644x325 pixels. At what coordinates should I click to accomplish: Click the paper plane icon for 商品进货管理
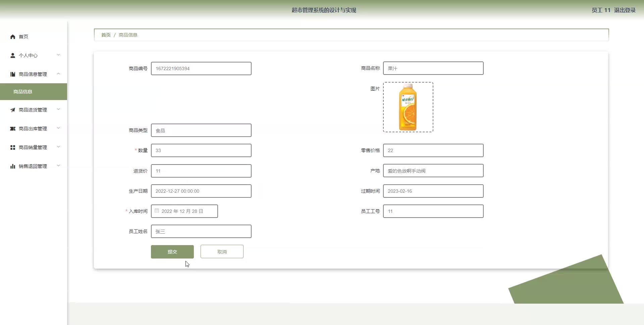coord(13,110)
